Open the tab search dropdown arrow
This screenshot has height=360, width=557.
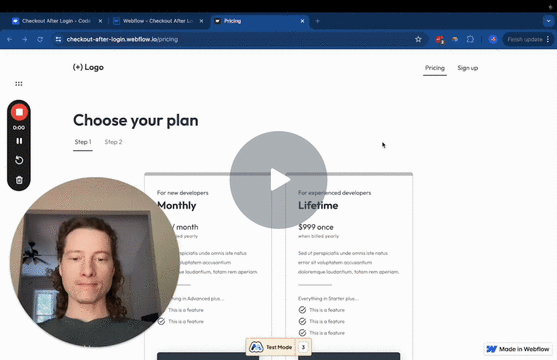[x=548, y=21]
